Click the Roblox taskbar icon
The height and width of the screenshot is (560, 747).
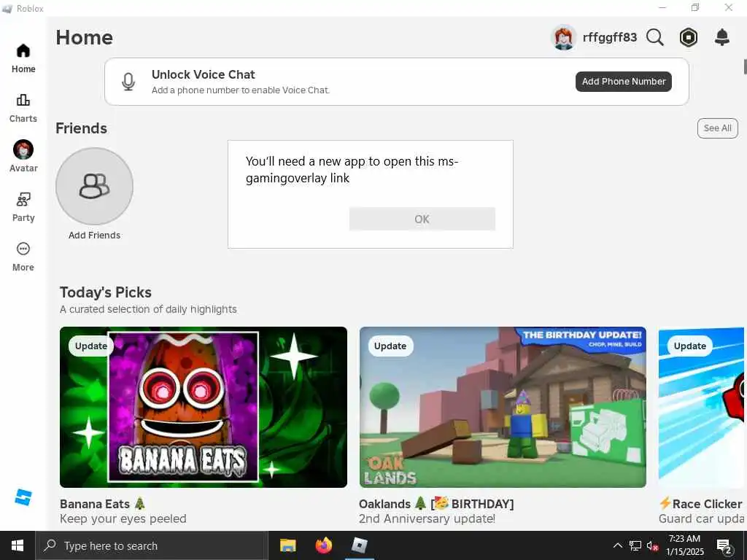pos(359,545)
